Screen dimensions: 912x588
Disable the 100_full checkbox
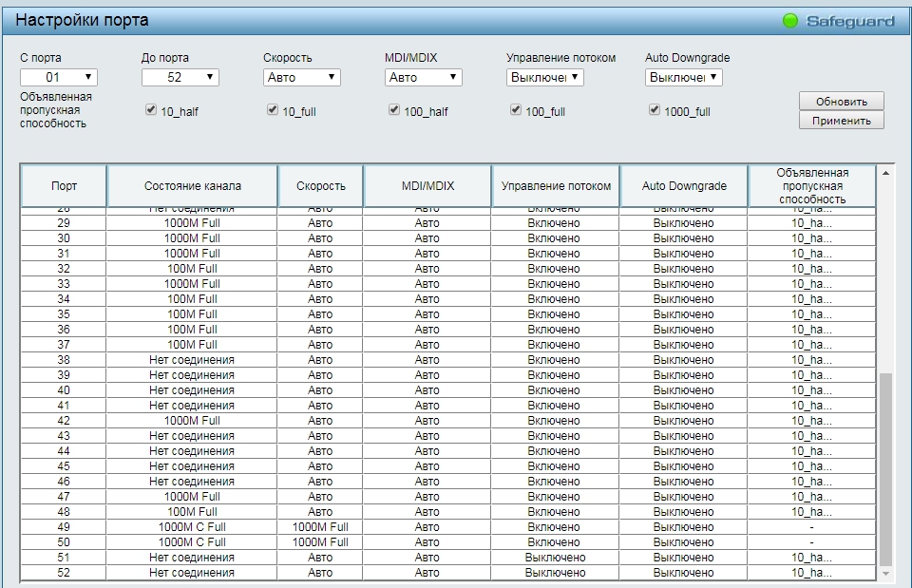pos(516,110)
